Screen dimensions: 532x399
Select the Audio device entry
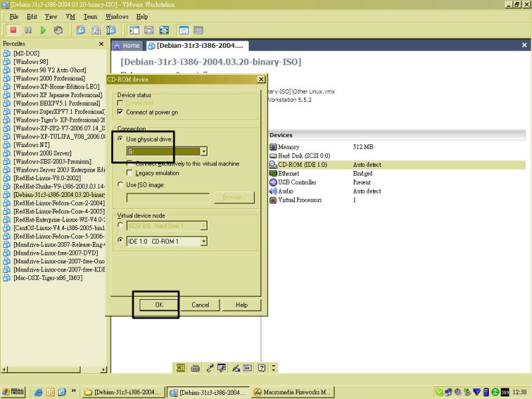pos(281,191)
